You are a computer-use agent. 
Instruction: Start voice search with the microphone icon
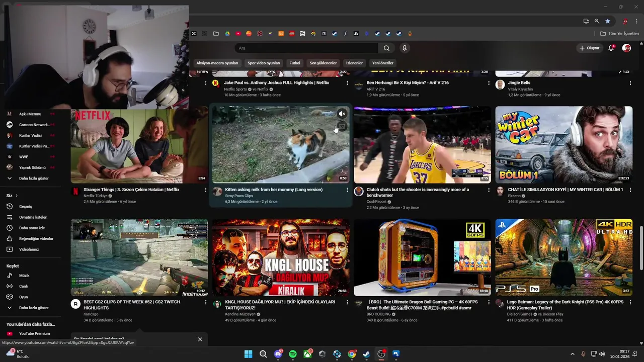click(405, 48)
